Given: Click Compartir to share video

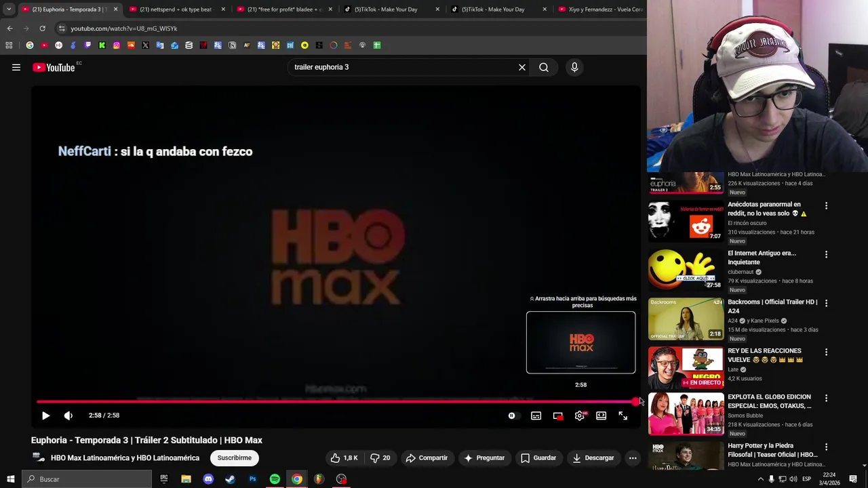Looking at the screenshot, I should [427, 457].
